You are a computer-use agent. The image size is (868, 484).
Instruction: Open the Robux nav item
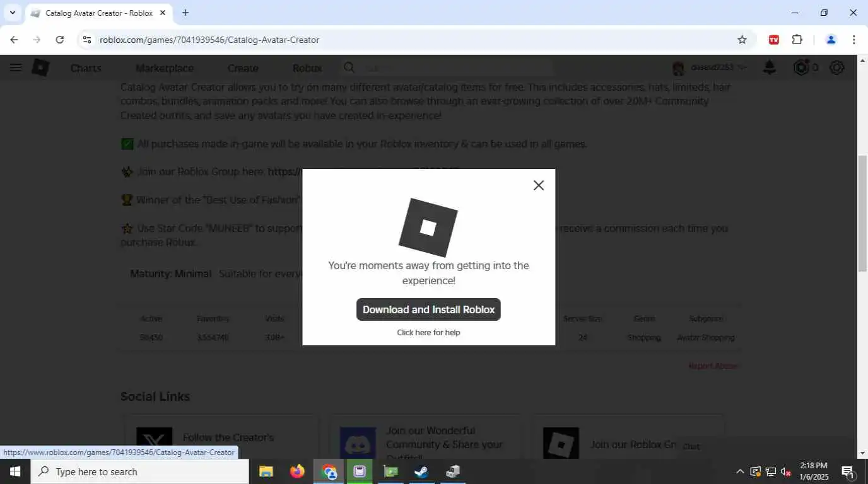point(307,68)
